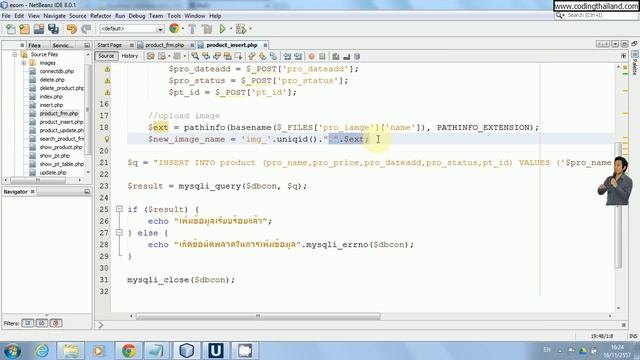640x360 pixels.
Task: Minimize the Navigator panel
Action: click(x=87, y=191)
